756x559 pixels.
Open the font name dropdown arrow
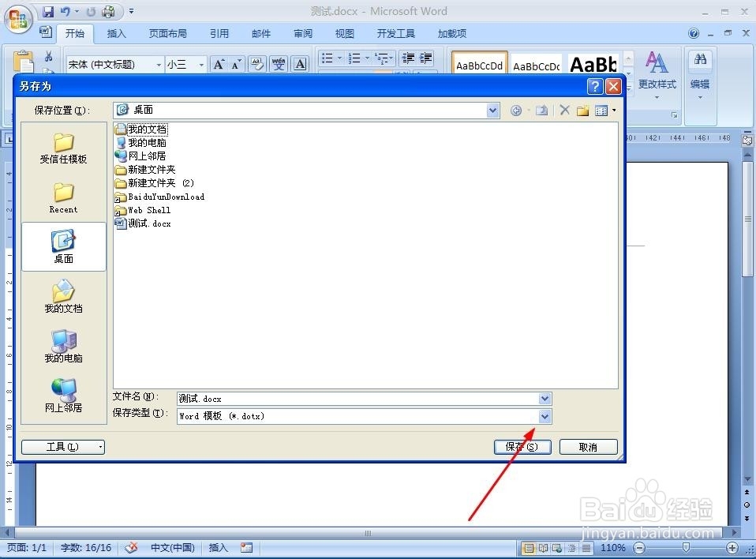coord(158,65)
